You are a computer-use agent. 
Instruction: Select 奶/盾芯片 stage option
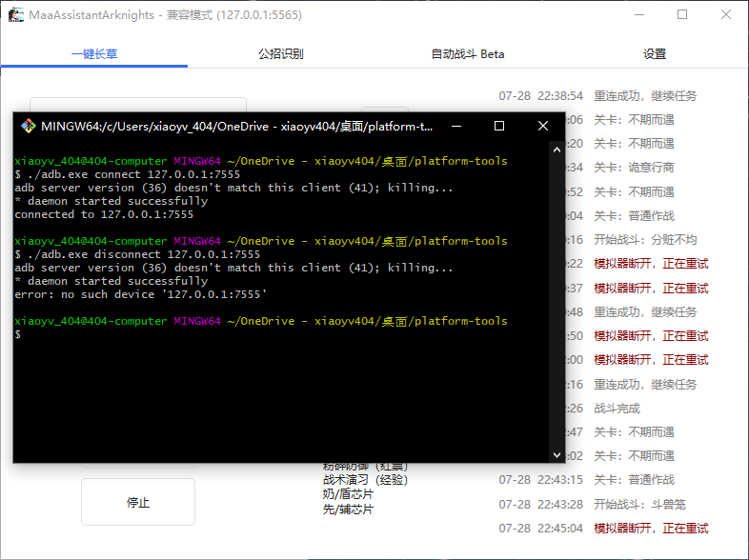point(348,494)
